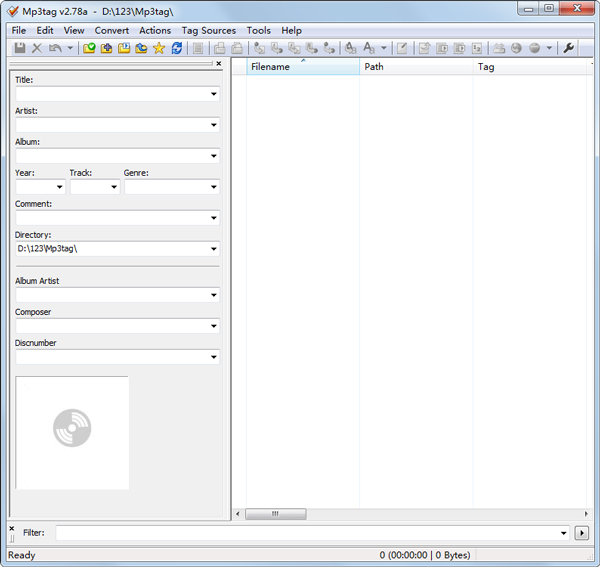Image resolution: width=600 pixels, height=567 pixels.
Task: Expand the Album field dropdown
Action: 214,156
